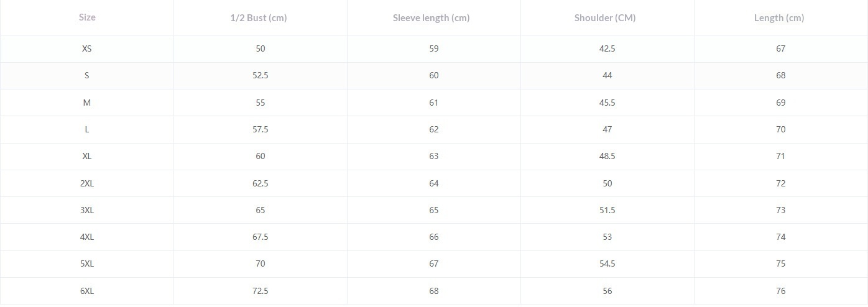Select the length value 76 for 6XL
Screen dimensions: 868x307
click(x=781, y=291)
